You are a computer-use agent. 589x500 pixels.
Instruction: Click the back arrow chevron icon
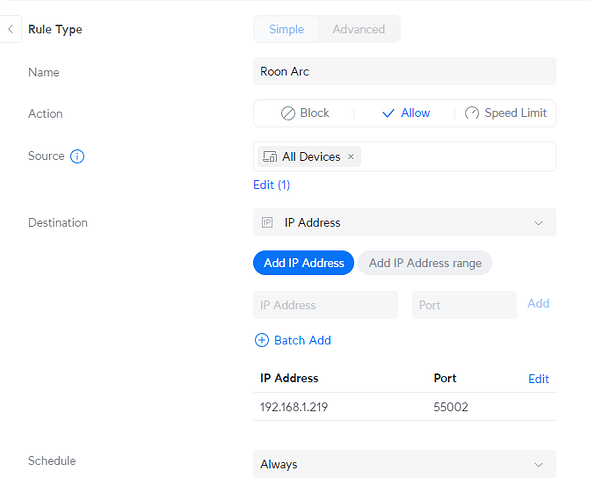click(x=11, y=29)
